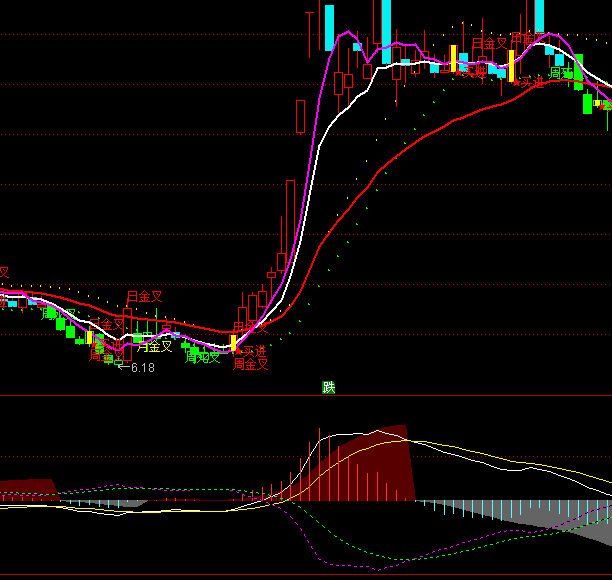The height and width of the screenshot is (580, 612).
Task: Click the 周金叉 label under the yellow candle
Action: [x=251, y=364]
